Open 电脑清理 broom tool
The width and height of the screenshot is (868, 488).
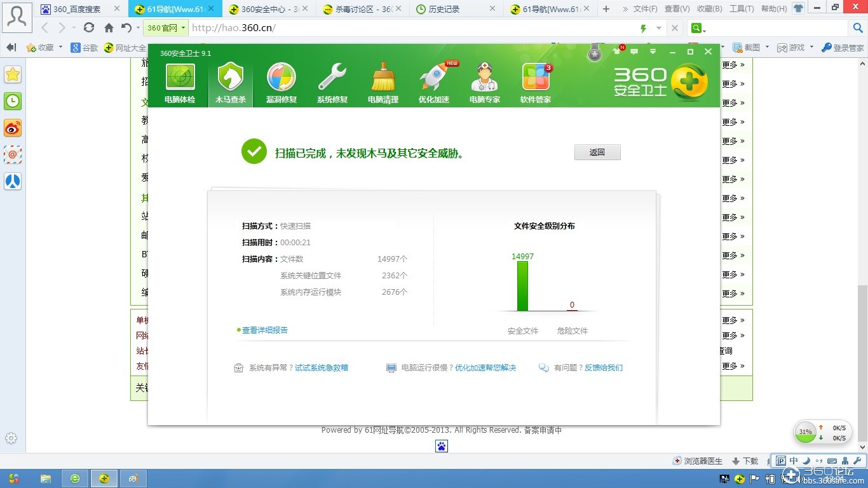coord(383,84)
